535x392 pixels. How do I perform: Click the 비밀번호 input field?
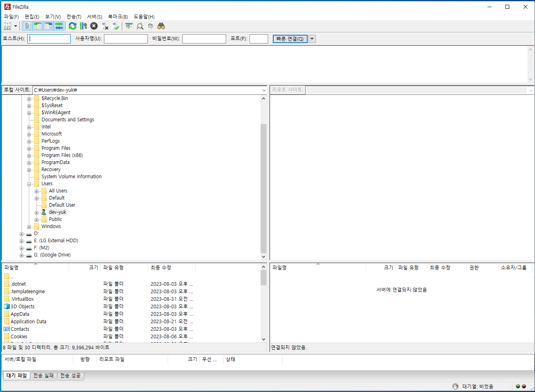(204, 39)
